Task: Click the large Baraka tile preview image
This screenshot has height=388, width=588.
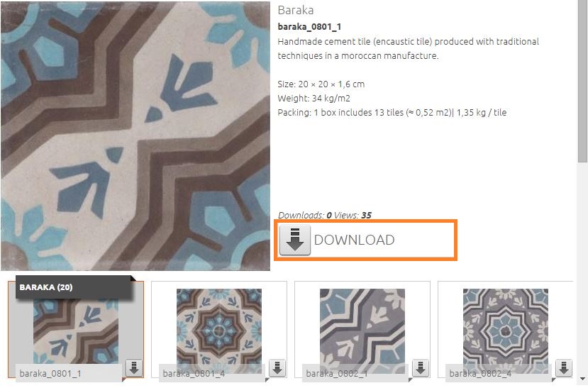Action: (x=135, y=136)
